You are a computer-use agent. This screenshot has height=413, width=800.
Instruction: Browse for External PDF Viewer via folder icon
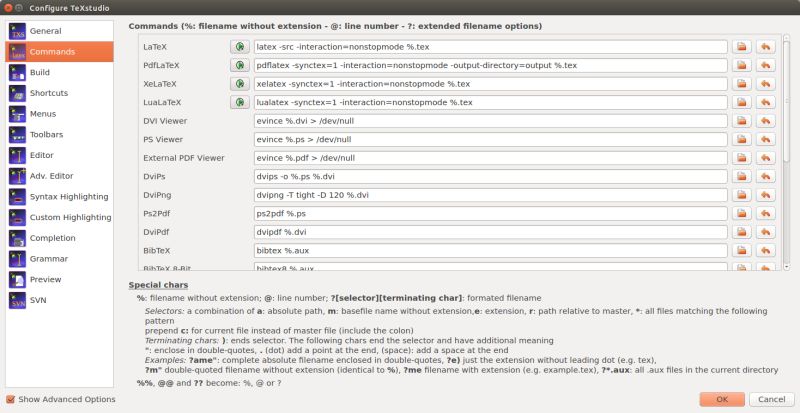click(742, 158)
